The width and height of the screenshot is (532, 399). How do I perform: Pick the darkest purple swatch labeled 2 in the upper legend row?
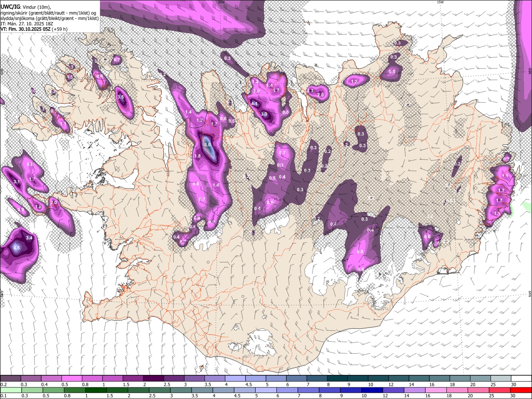(x=153, y=379)
